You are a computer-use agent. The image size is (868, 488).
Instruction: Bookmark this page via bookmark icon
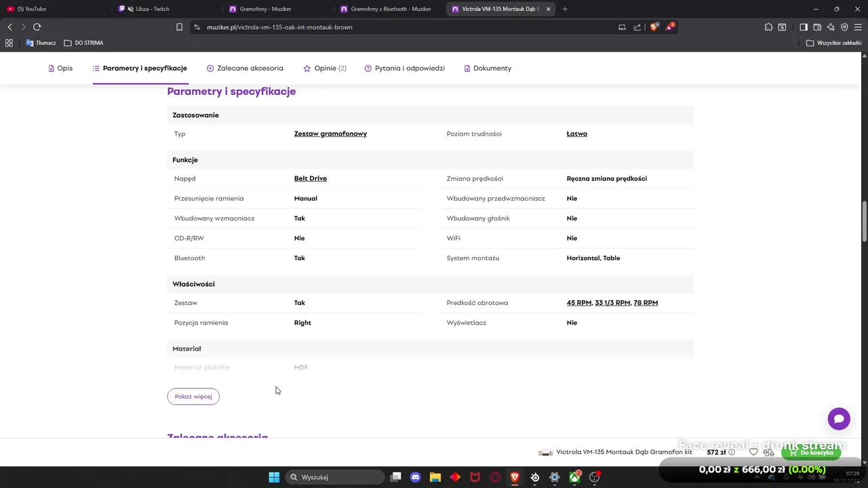click(179, 27)
